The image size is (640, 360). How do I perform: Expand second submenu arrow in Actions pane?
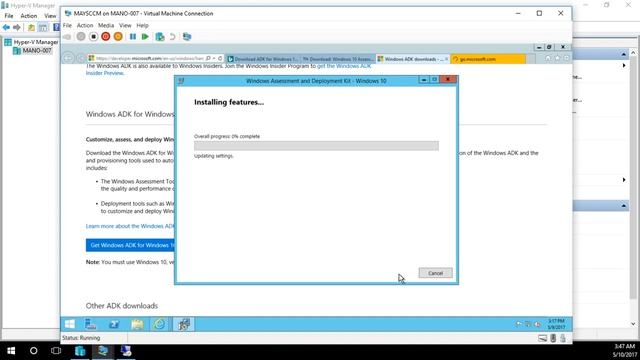point(624,180)
